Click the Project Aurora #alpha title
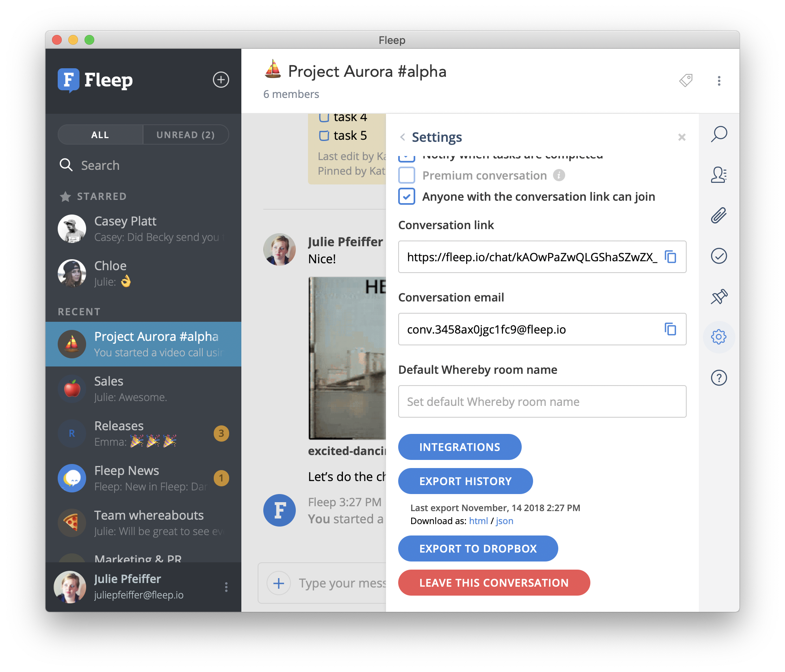785x672 pixels. click(367, 72)
